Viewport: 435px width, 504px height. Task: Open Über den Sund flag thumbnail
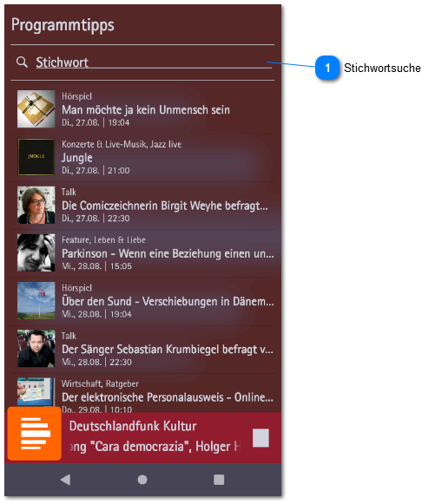tap(36, 300)
